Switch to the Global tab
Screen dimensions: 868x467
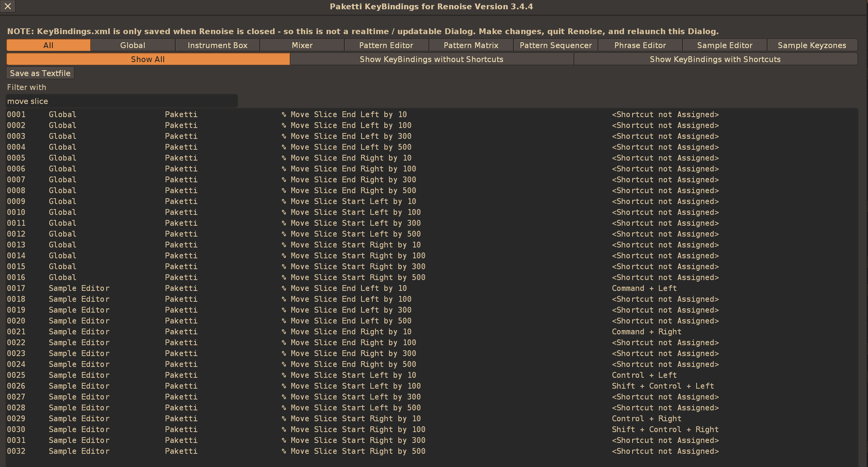(x=133, y=45)
